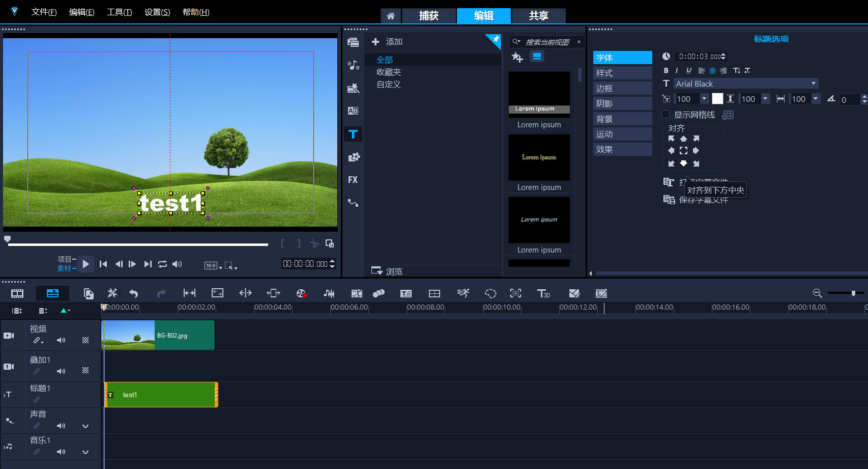Click the Undo arrow in timeline toolbar
868x469 pixels.
(134, 293)
